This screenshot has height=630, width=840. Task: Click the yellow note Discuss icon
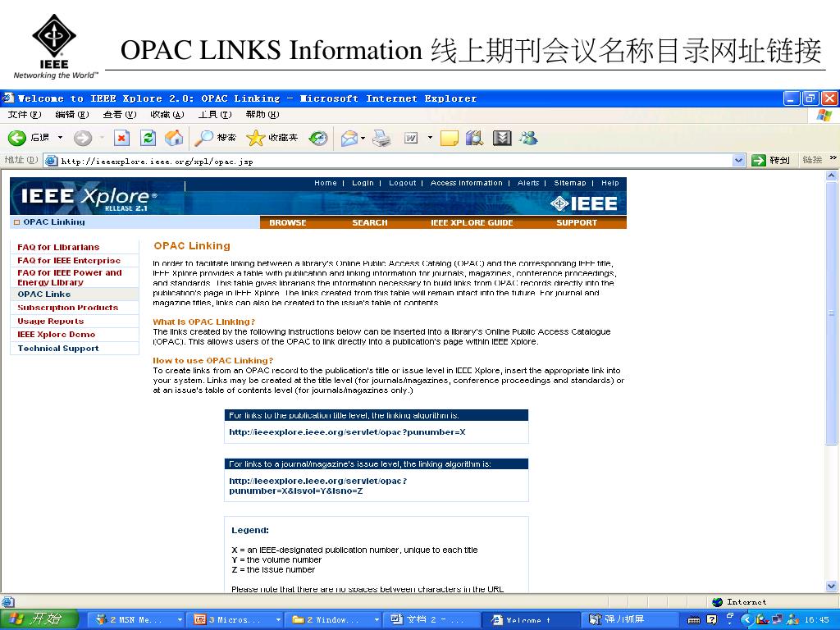449,138
